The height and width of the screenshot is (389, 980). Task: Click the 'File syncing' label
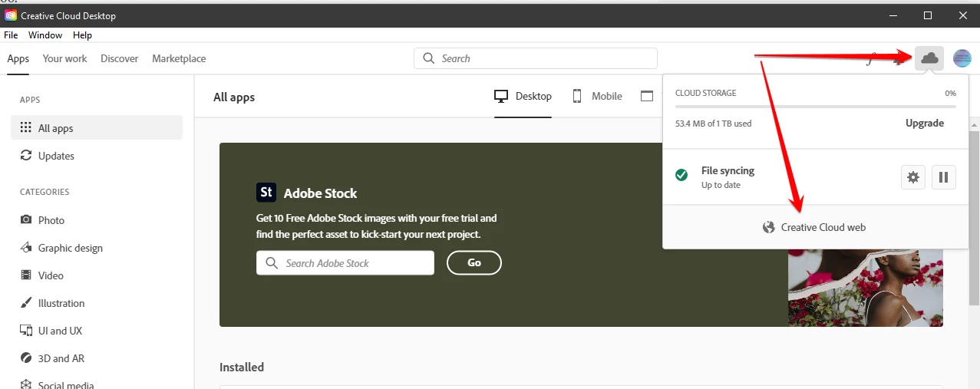click(728, 170)
